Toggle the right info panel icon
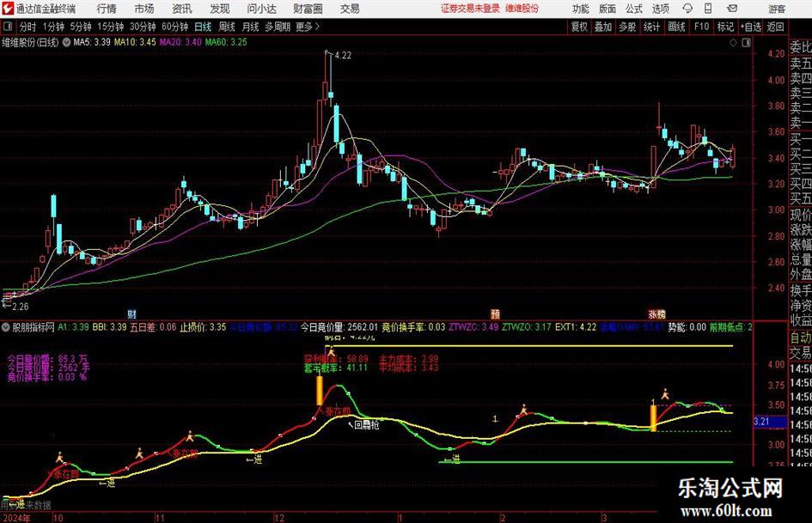The image size is (812, 523). 746,43
